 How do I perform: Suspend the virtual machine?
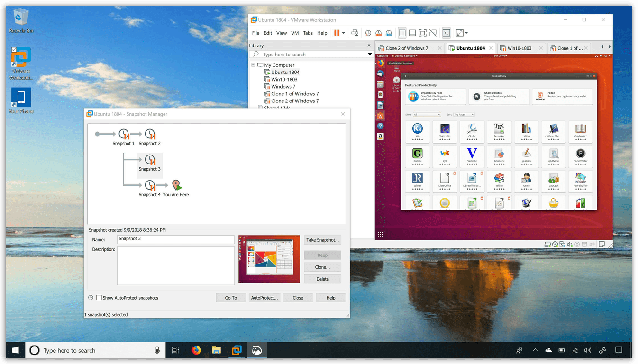click(337, 33)
